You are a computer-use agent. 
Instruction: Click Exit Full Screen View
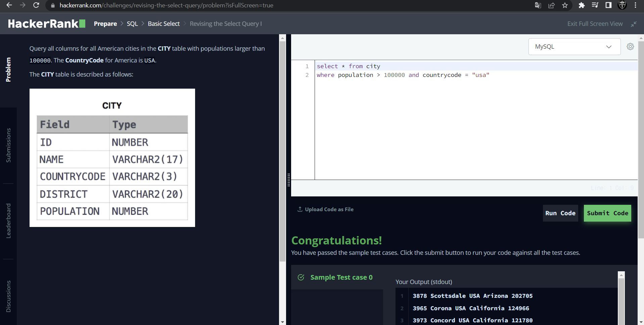click(595, 24)
